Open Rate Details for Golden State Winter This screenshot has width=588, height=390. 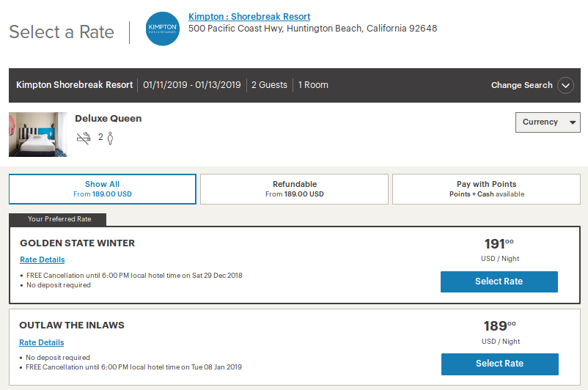coord(43,260)
